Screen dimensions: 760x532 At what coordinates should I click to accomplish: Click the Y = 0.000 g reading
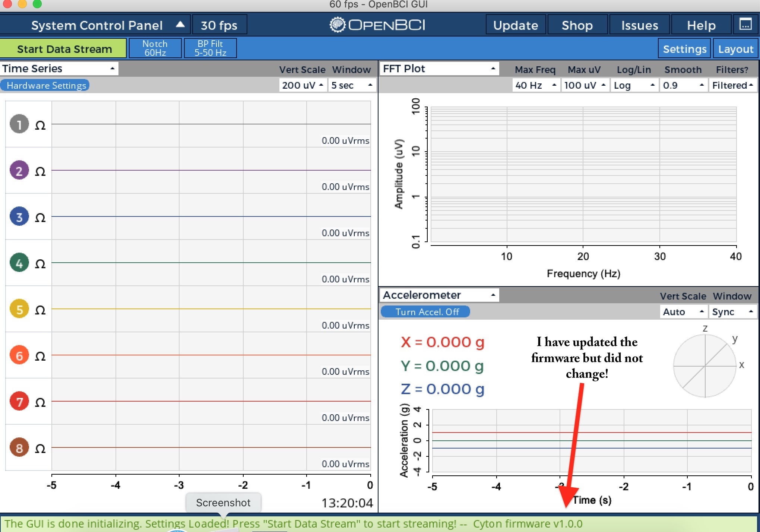point(442,366)
